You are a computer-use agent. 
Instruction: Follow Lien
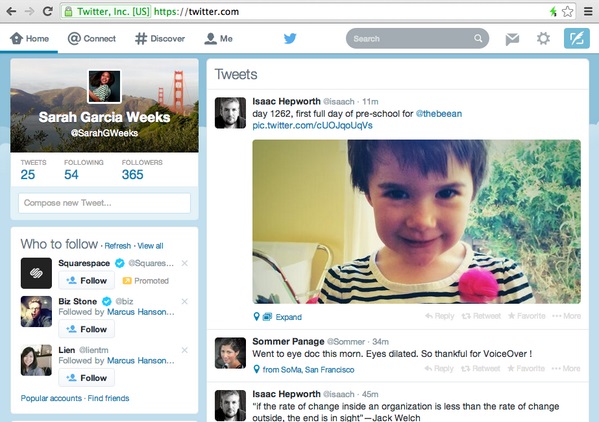click(86, 378)
